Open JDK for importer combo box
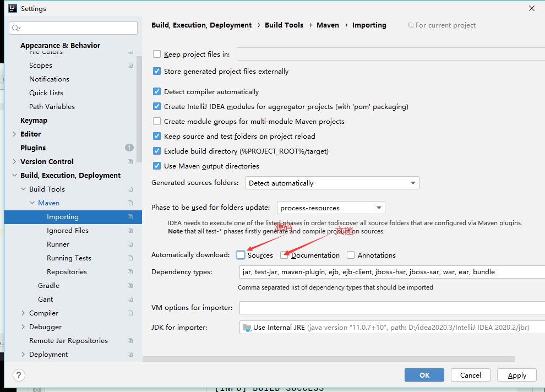 pyautogui.click(x=392, y=328)
